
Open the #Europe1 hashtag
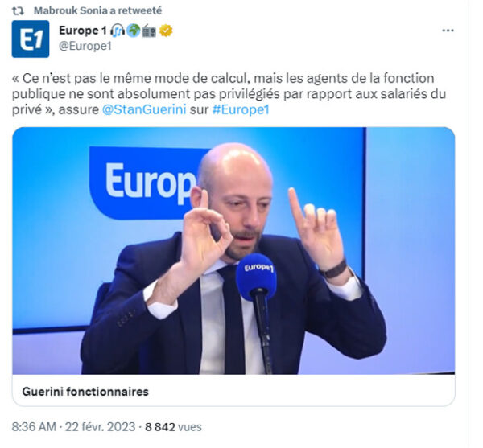[241, 109]
